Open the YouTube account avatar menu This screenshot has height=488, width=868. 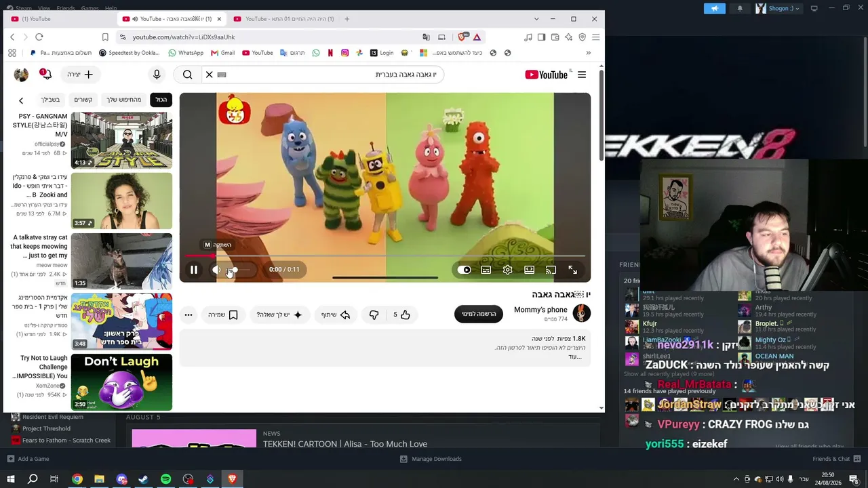(21, 75)
